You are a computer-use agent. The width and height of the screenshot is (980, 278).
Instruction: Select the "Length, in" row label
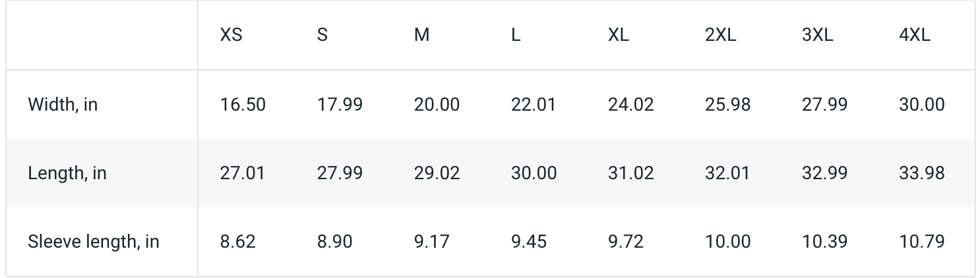tap(67, 173)
